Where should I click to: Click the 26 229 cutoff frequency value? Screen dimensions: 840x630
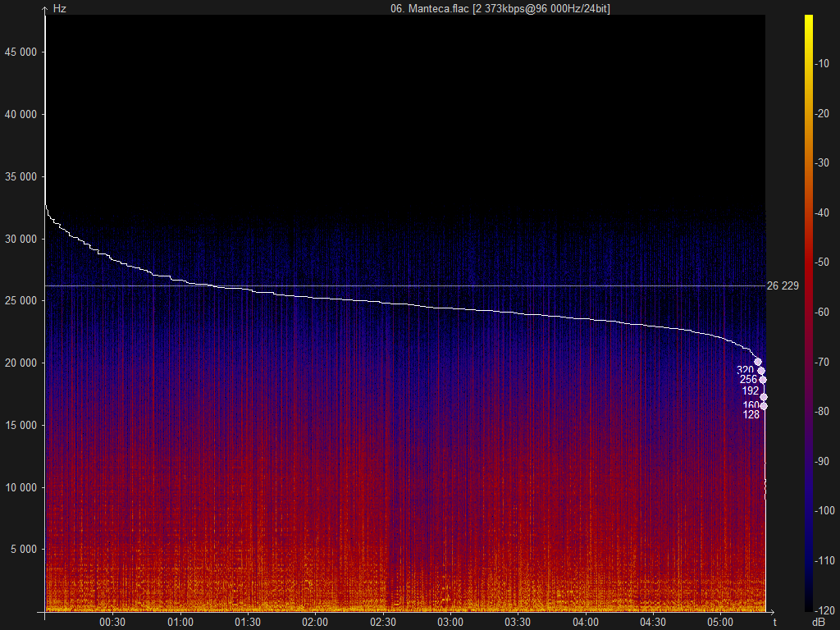(x=783, y=285)
